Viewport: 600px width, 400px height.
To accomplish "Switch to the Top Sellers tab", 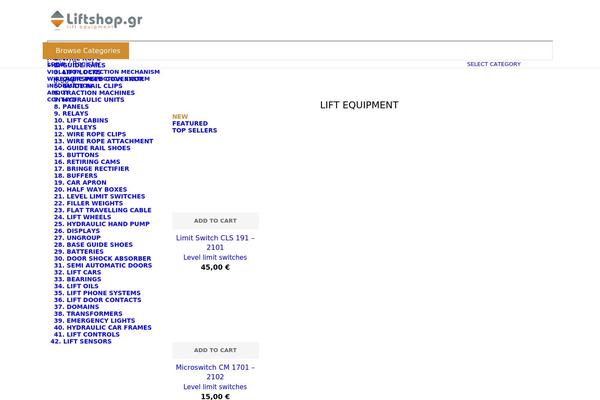I will click(x=194, y=131).
